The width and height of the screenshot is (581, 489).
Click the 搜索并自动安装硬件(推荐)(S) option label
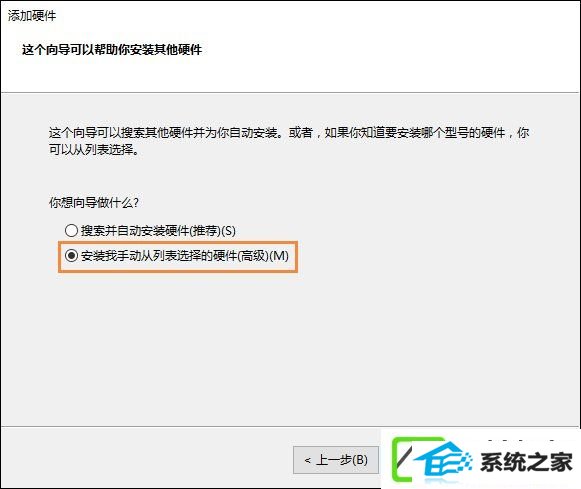pyautogui.click(x=158, y=230)
